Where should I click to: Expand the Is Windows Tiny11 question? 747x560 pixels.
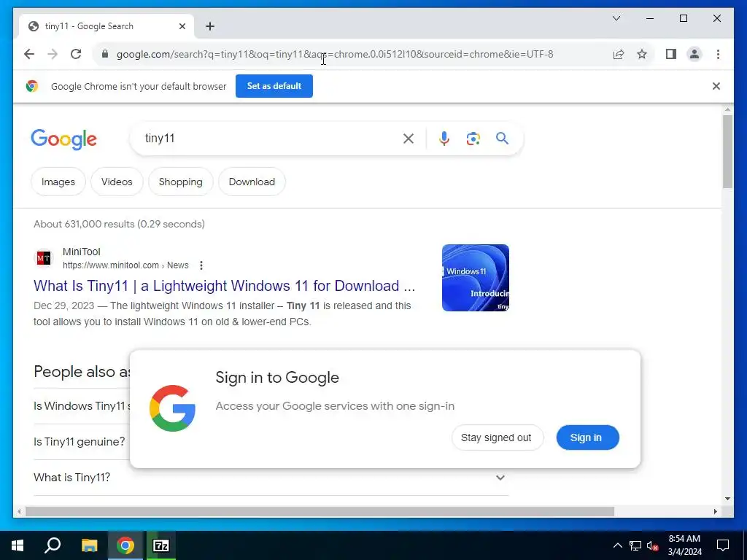coord(80,405)
